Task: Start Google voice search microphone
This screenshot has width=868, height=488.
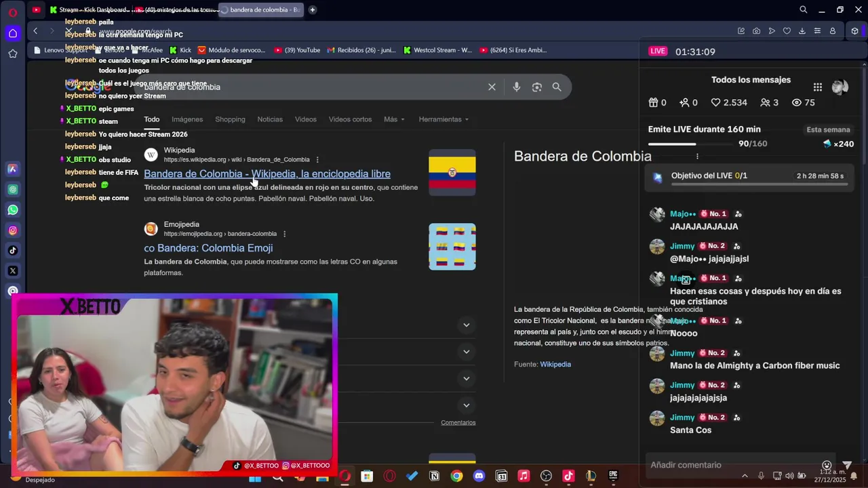Action: click(x=517, y=87)
